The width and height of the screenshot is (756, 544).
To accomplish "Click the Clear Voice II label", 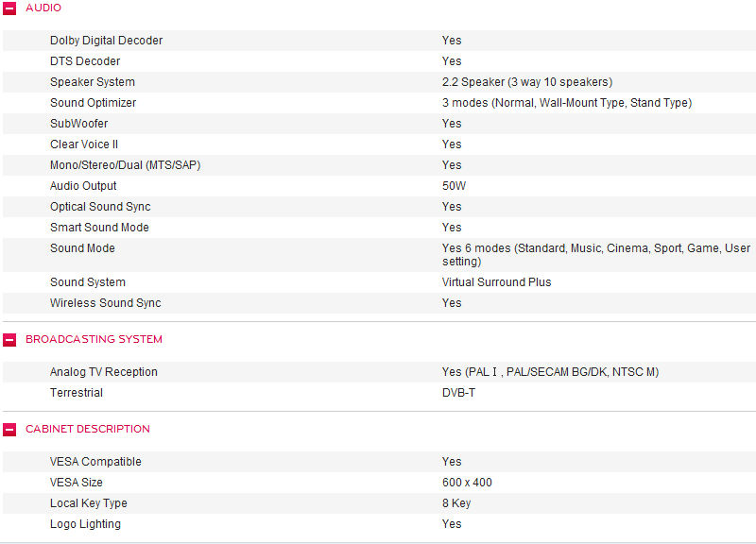I will pos(84,144).
